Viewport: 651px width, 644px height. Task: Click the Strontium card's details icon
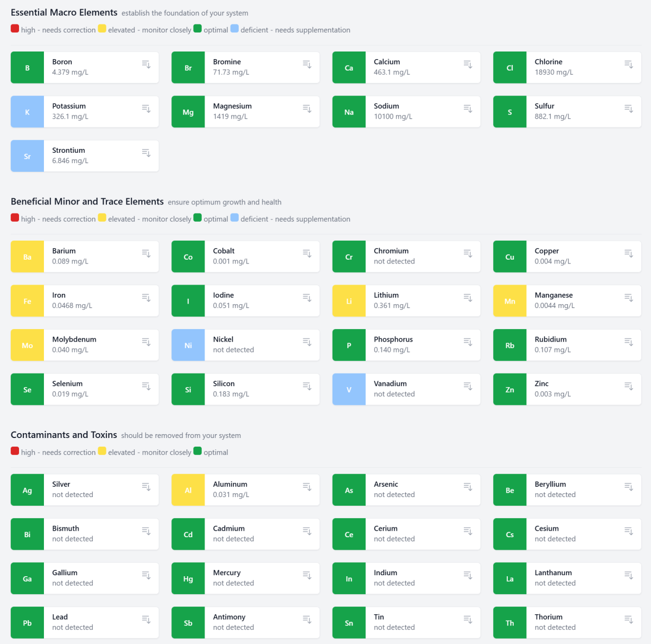pyautogui.click(x=146, y=153)
